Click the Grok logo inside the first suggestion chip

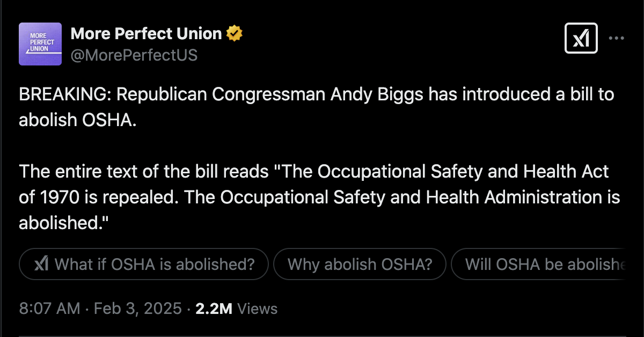pos(42,264)
